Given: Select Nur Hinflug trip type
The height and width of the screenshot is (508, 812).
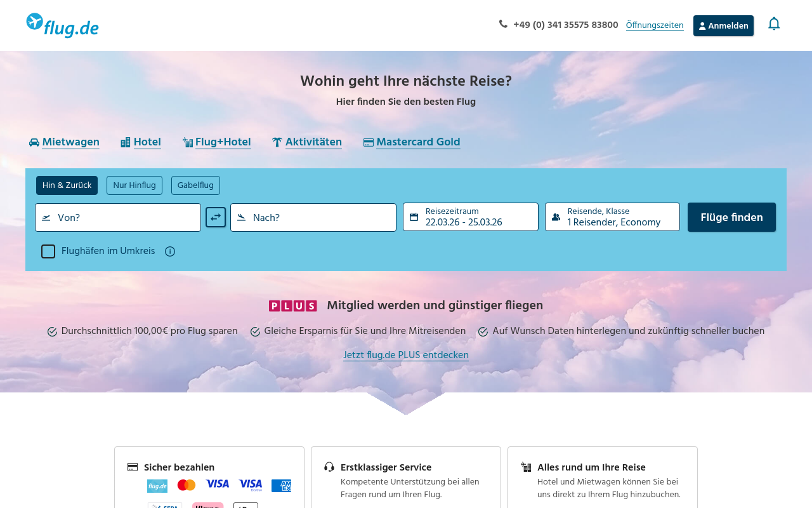Looking at the screenshot, I should coord(134,185).
